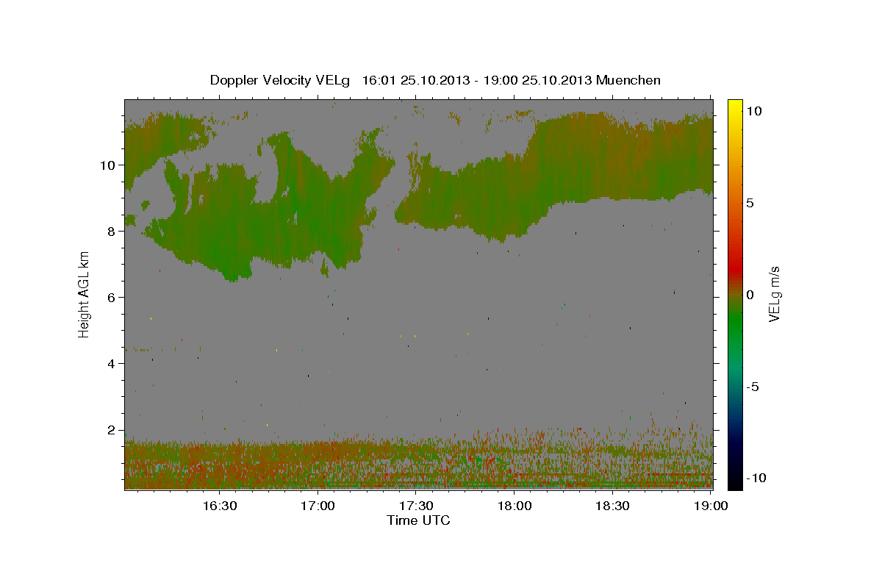
Task: Click the colorbar value 5 label
Action: click(751, 202)
